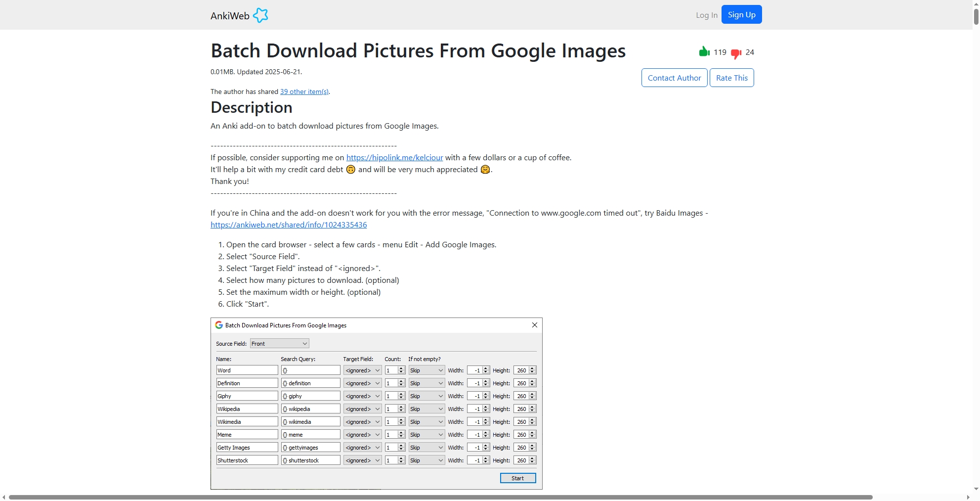Click the upside-down smiley emoji
The height and width of the screenshot is (501, 980).
350,169
